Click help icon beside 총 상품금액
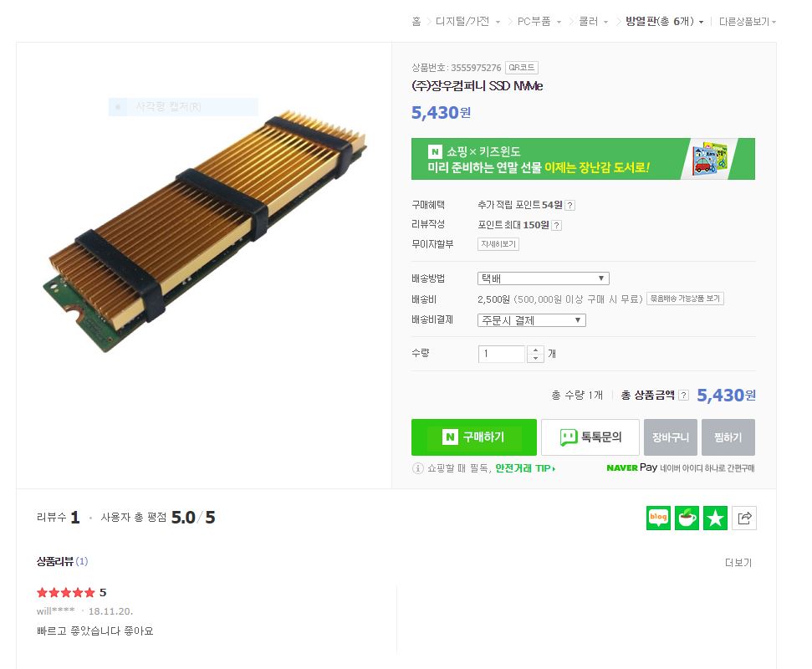Viewport: 812px width, 669px height. [683, 395]
